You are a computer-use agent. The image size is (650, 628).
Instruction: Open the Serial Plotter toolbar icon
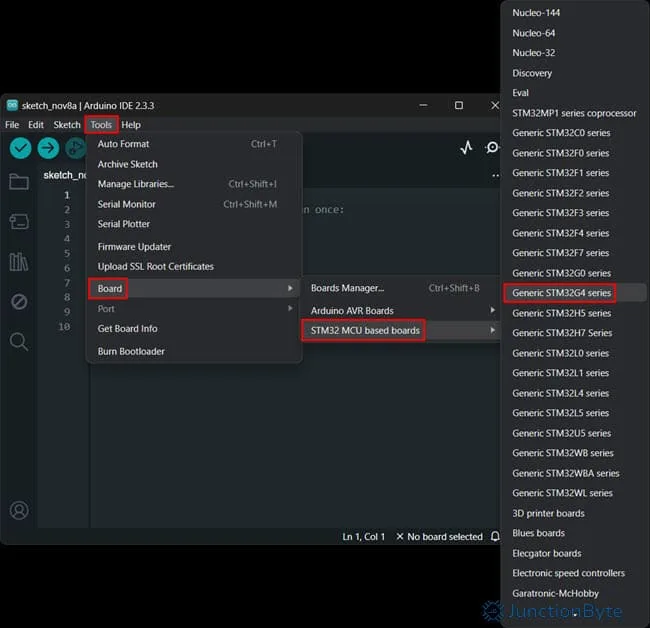click(x=467, y=148)
